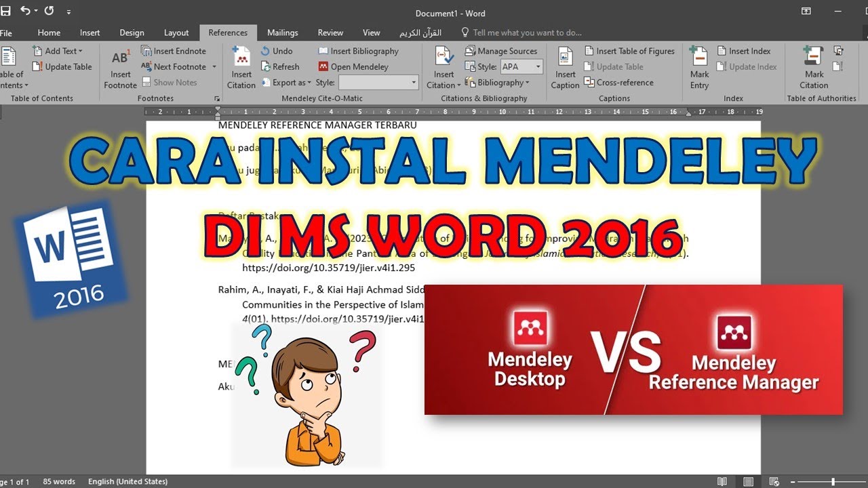Expand Mendeley Export as dropdown
This screenshot has height=488, width=868.
click(286, 82)
